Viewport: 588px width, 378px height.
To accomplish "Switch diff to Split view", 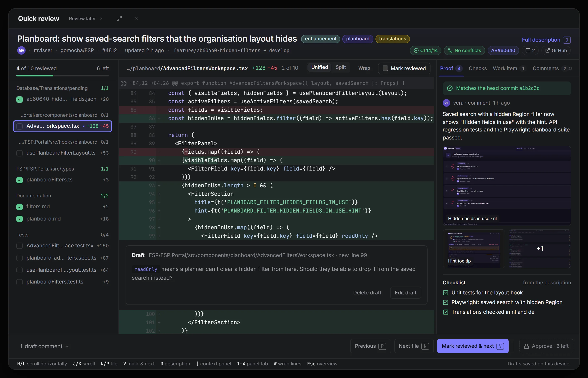I will pos(341,67).
